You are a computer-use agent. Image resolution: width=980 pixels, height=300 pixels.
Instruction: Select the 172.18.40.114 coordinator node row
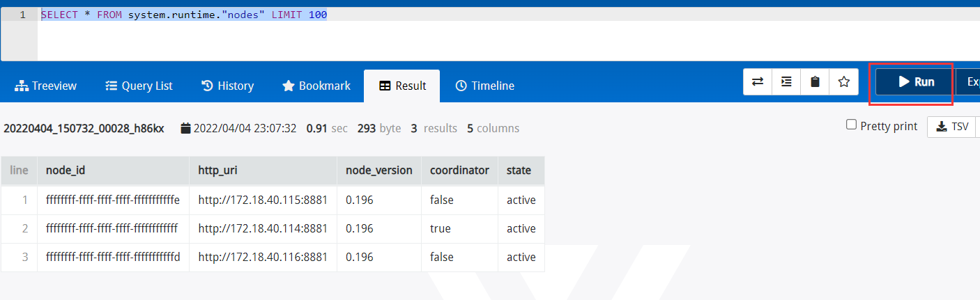coord(263,228)
